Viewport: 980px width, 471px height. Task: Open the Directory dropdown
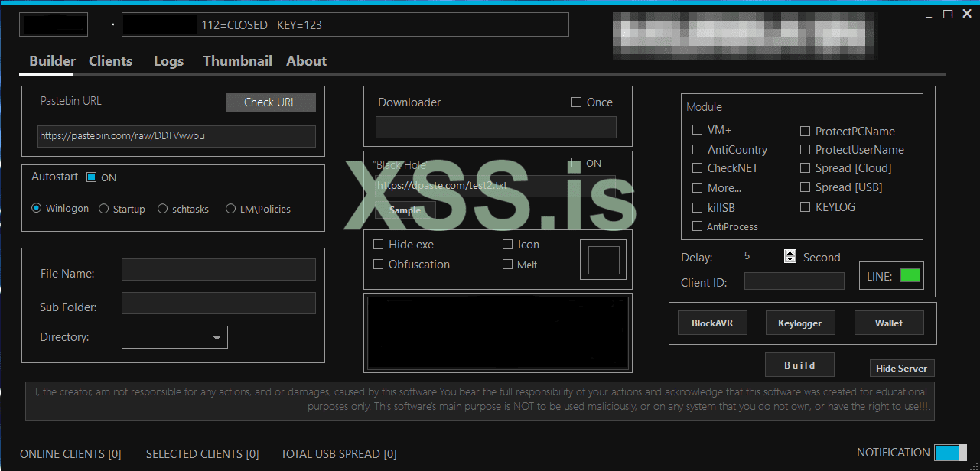pyautogui.click(x=174, y=337)
